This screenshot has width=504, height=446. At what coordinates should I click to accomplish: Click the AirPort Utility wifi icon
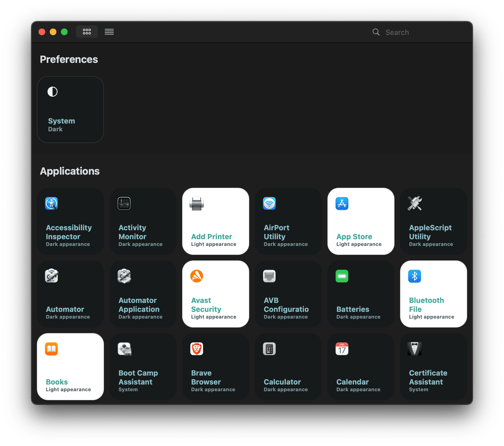click(269, 203)
